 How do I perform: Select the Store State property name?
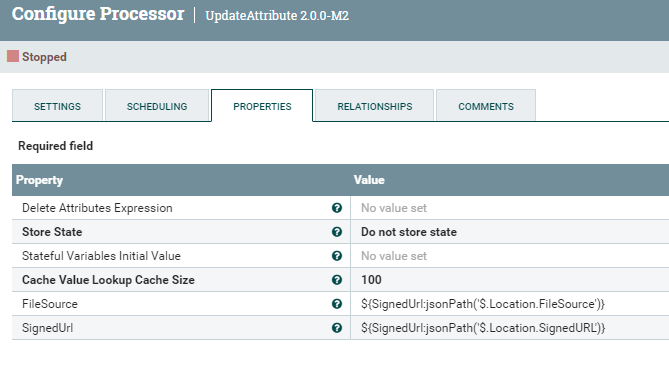52,232
